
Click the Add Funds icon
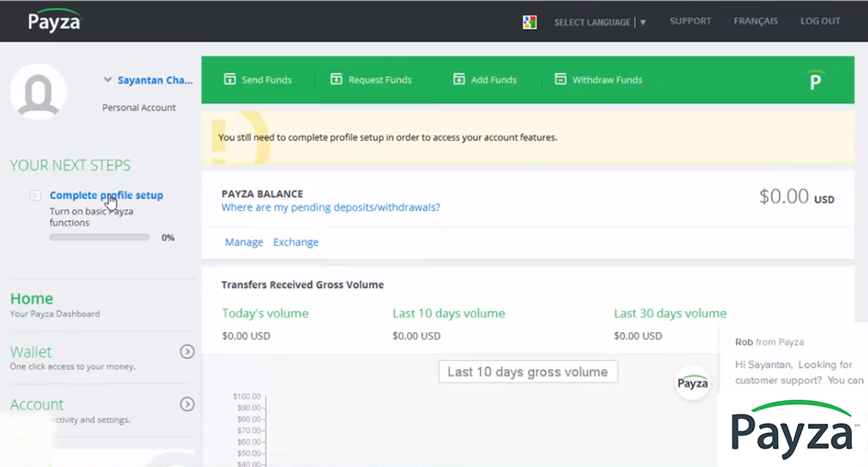tap(459, 80)
